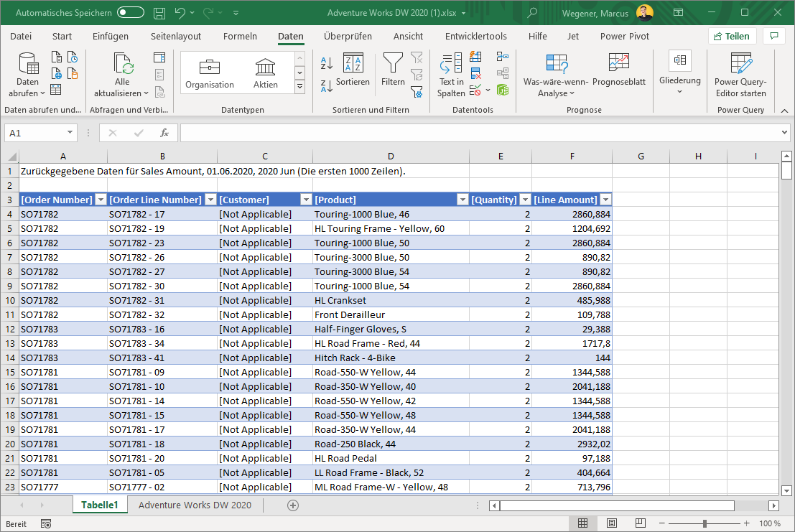Open the Order Number filter dropdown

coord(101,200)
